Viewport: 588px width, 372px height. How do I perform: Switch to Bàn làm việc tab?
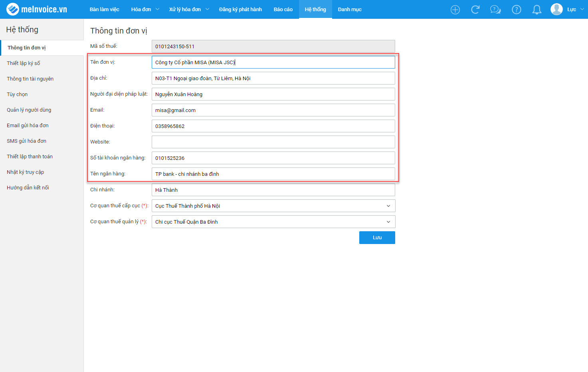pos(104,9)
